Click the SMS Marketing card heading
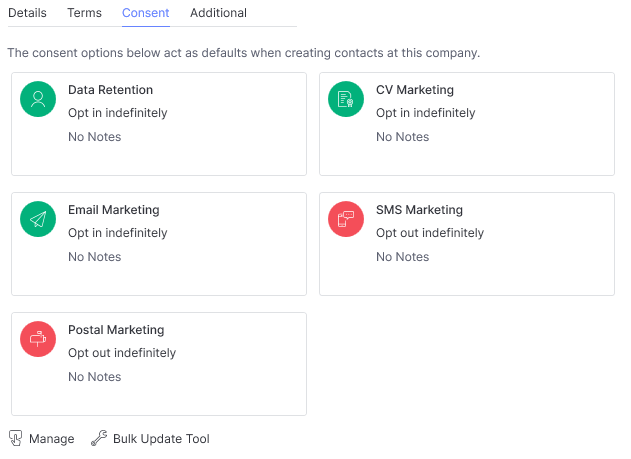This screenshot has height=459, width=631. click(x=419, y=210)
